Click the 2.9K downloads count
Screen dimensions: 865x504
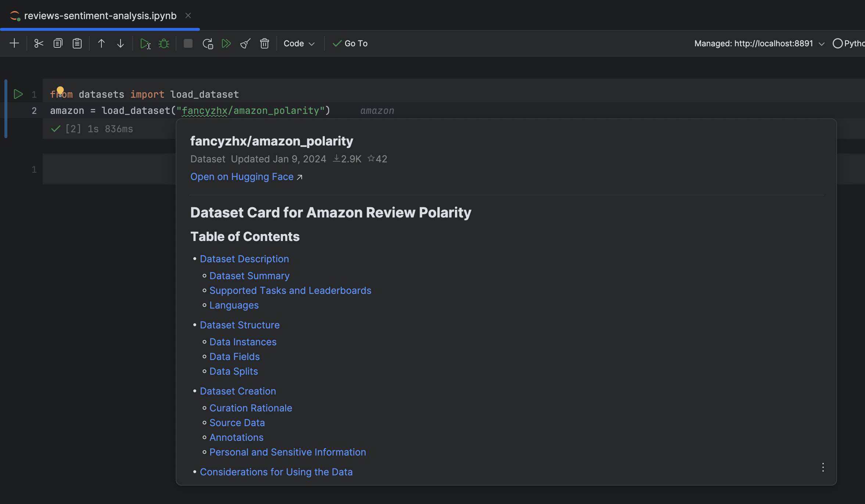[348, 159]
